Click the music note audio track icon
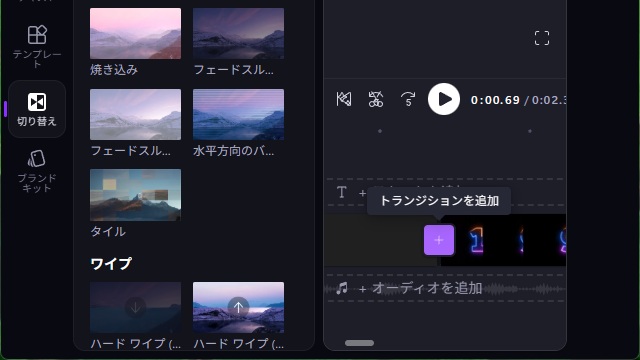 (342, 288)
